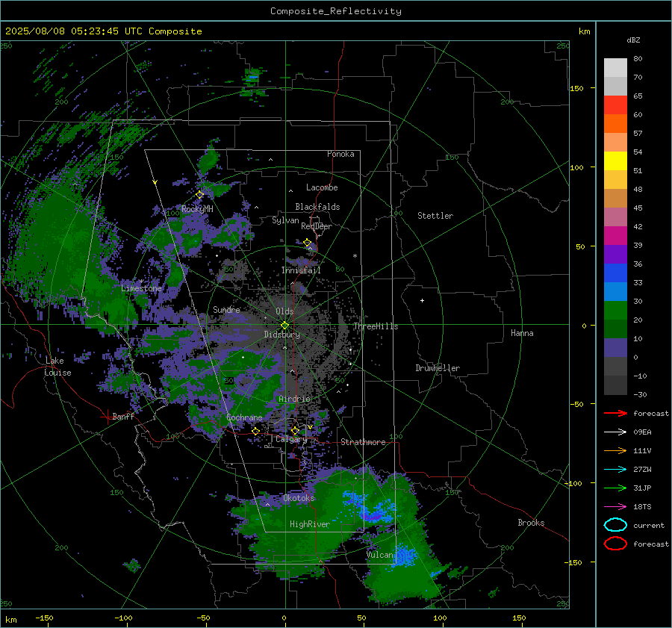Click the Composite_Reflectivity title

(336, 11)
